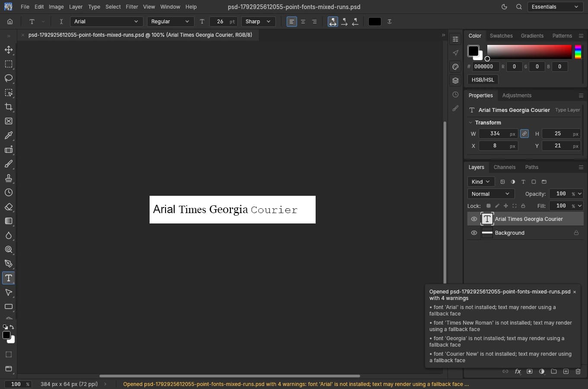Select the Move tool
588x389 pixels.
pos(9,50)
